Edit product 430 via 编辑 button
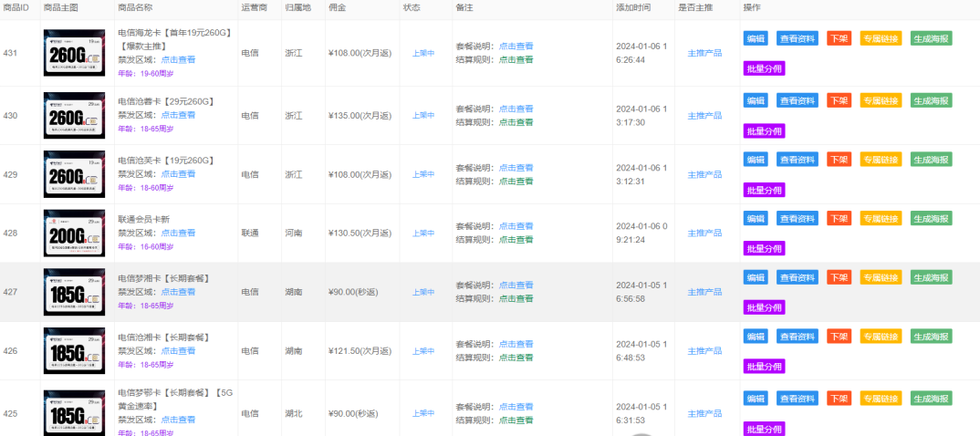Image resolution: width=980 pixels, height=436 pixels. 756,100
